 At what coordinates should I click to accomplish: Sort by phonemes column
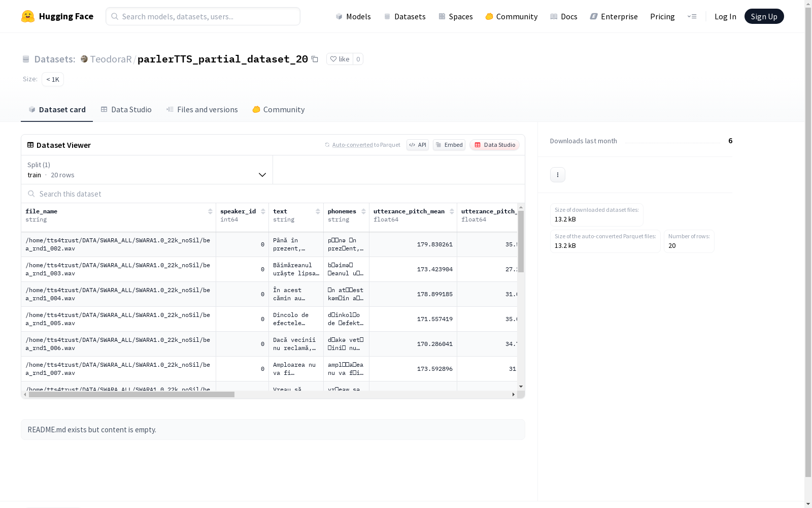tap(363, 211)
